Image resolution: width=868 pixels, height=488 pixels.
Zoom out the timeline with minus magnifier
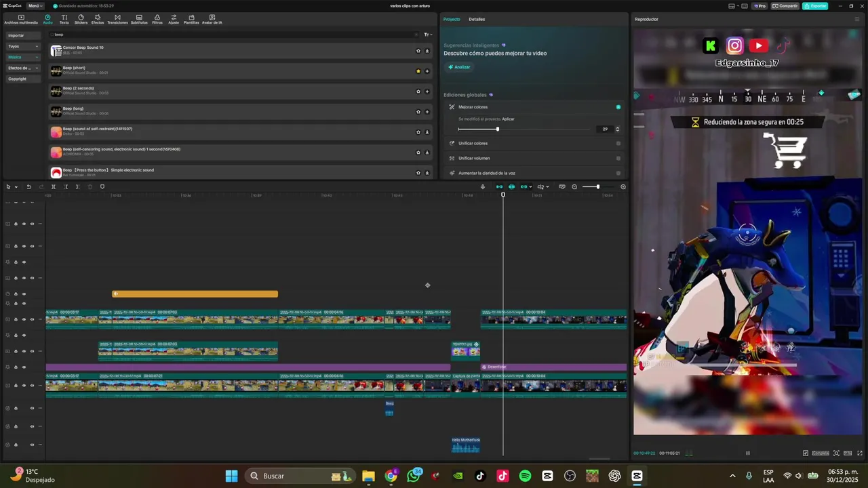[574, 187]
